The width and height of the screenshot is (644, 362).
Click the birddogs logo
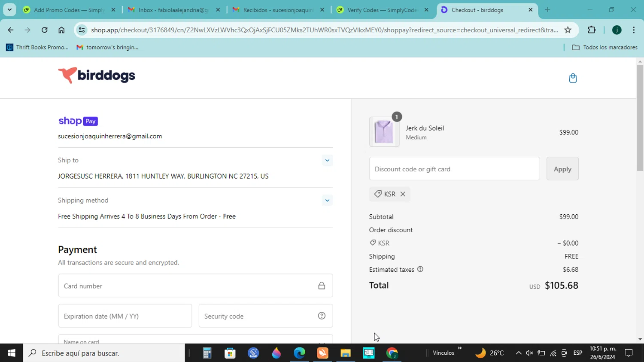point(97,76)
